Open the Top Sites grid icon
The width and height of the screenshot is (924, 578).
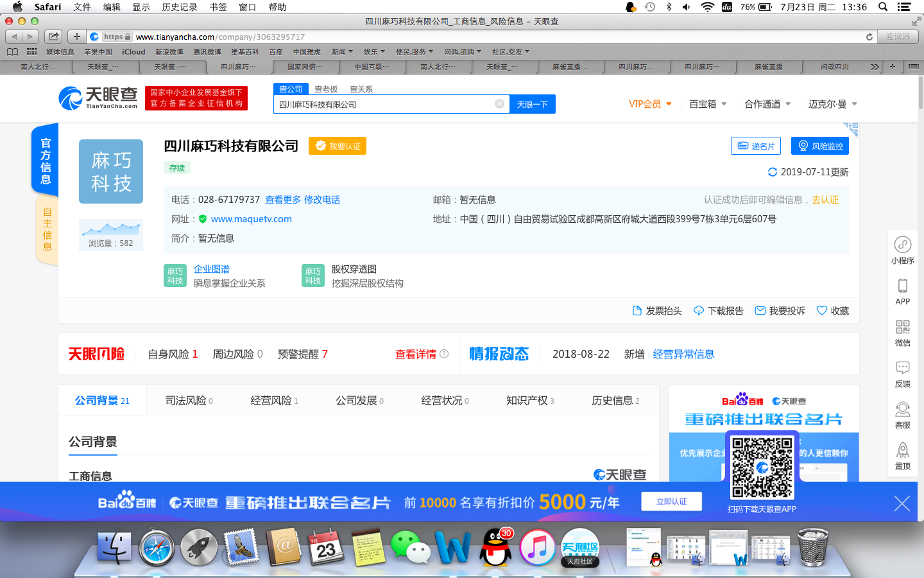(x=31, y=51)
